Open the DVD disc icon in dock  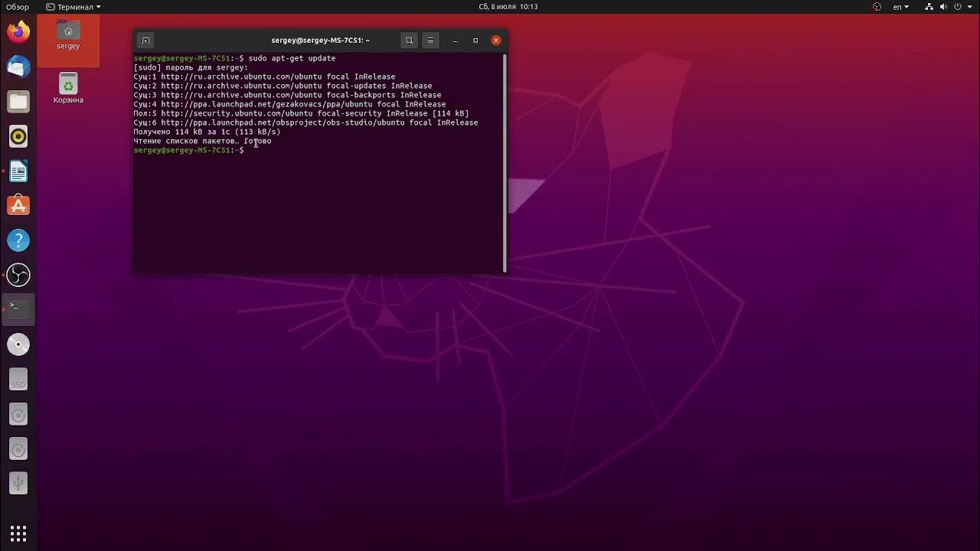[x=18, y=344]
